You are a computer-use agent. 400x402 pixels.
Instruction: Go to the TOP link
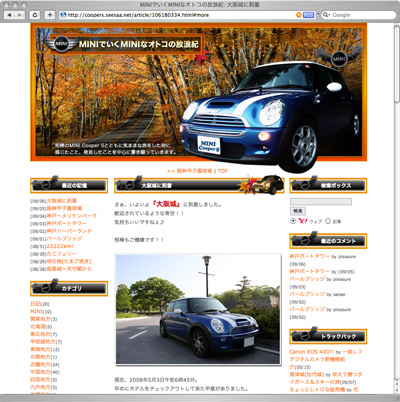coord(222,171)
